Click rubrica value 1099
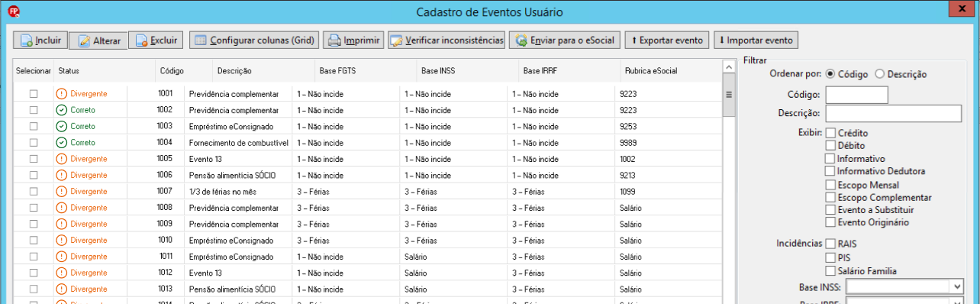The width and height of the screenshot is (980, 304). point(627,191)
